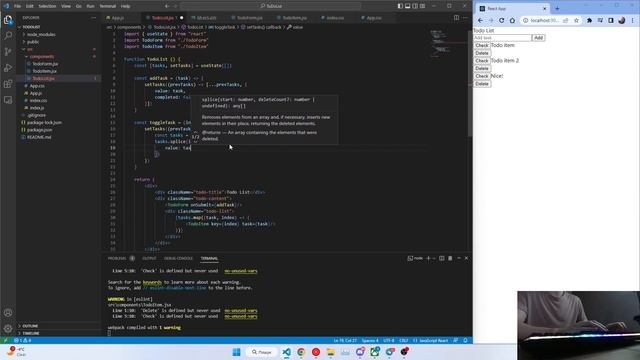Image resolution: width=640 pixels, height=360 pixels.
Task: Open the terminal launch profile dropdown arrow
Action: pyautogui.click(x=434, y=258)
